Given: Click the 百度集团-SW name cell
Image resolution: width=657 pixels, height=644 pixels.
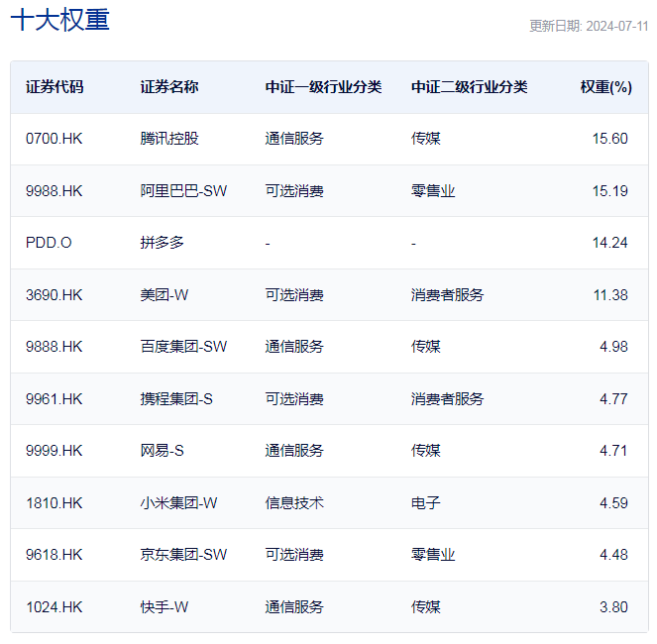Looking at the screenshot, I should 183,347.
